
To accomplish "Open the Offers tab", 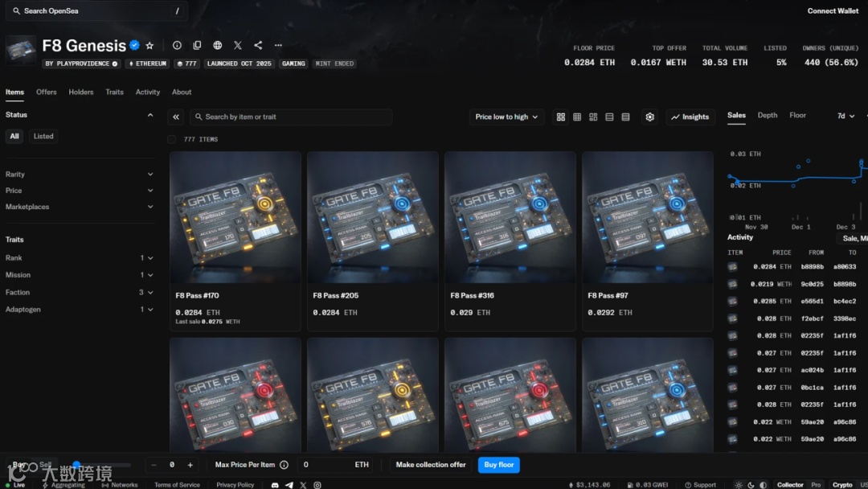I will click(x=47, y=92).
